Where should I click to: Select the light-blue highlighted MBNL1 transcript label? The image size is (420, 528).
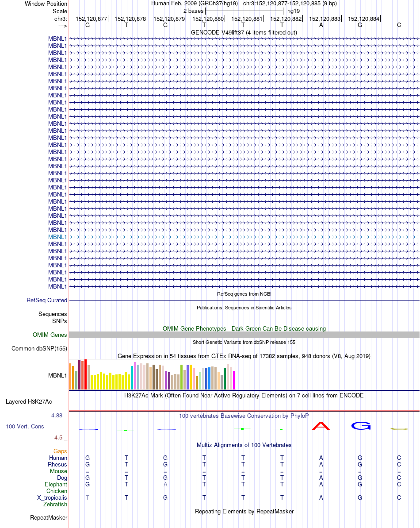[57, 237]
